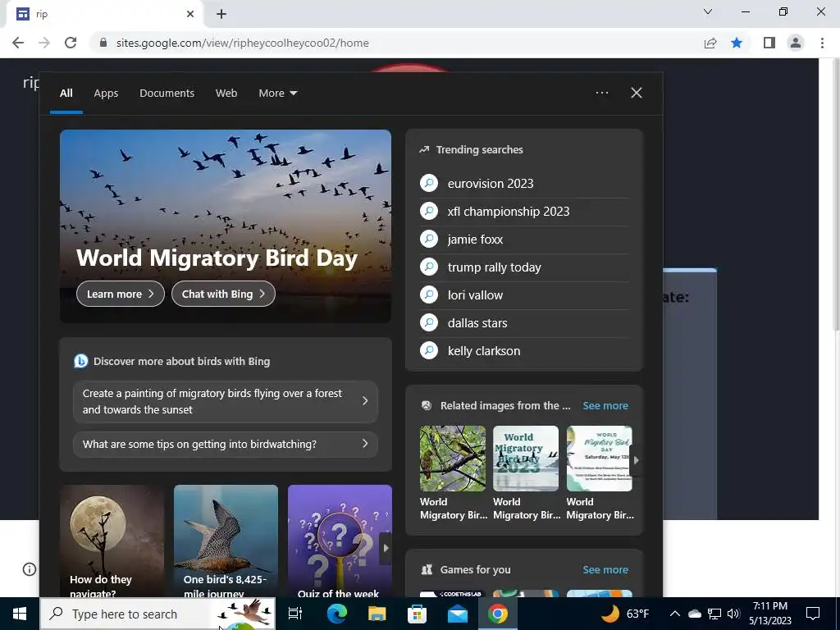
Task: See more related images
Action: [x=605, y=405]
